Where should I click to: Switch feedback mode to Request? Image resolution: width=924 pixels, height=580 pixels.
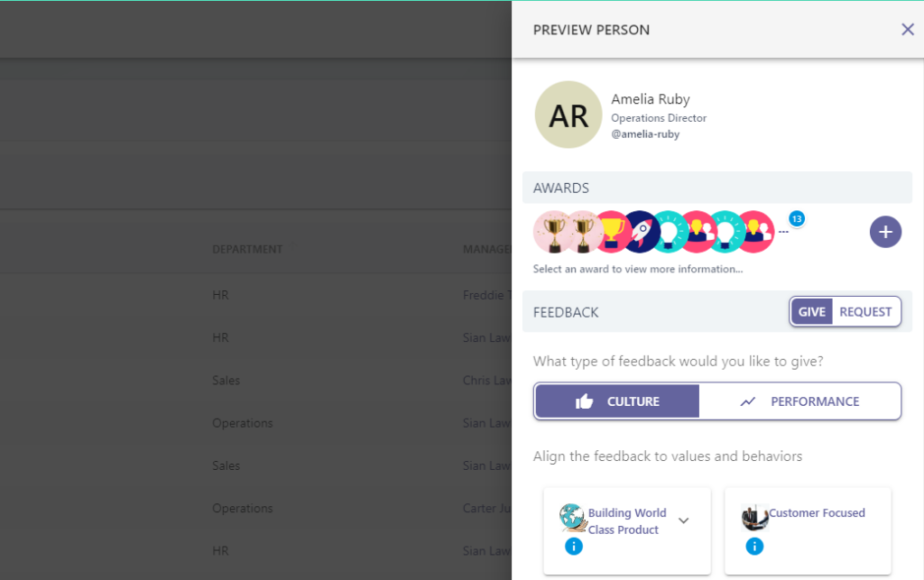[865, 312]
